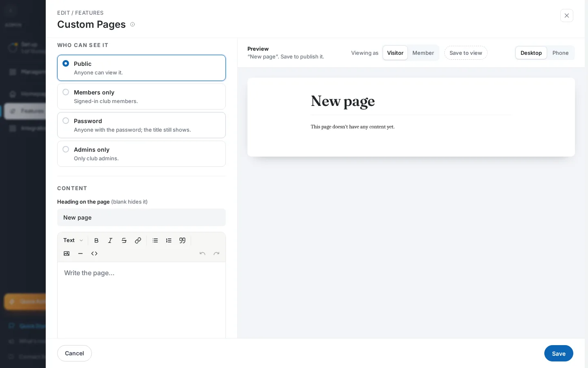
Task: Click the 'This page doesn't have any content yet.' text
Action: [353, 127]
